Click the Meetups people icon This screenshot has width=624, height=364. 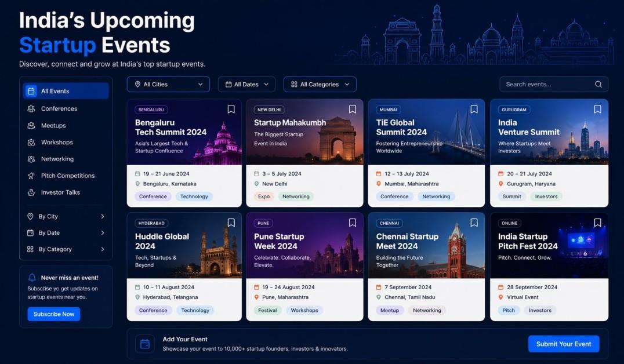31,125
